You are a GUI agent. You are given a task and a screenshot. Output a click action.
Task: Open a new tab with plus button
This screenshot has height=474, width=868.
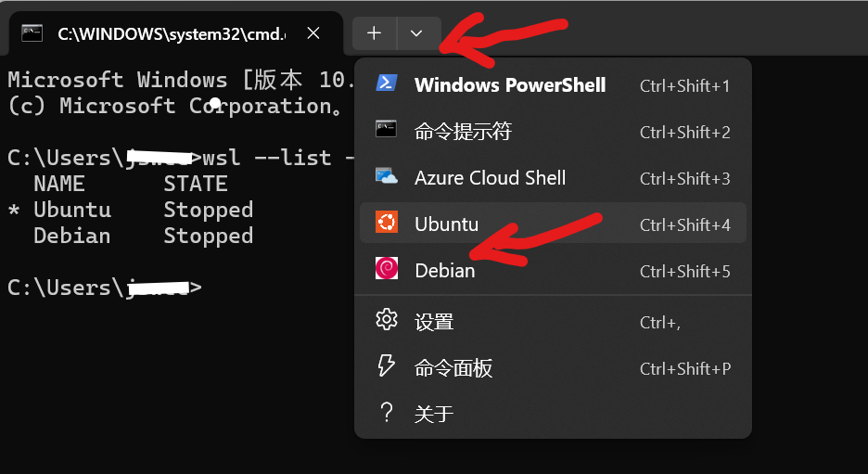tap(374, 33)
